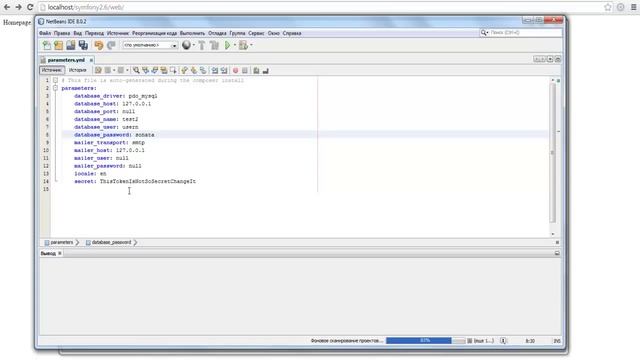
Task: Open the Правка menu
Action: pyautogui.click(x=62, y=33)
